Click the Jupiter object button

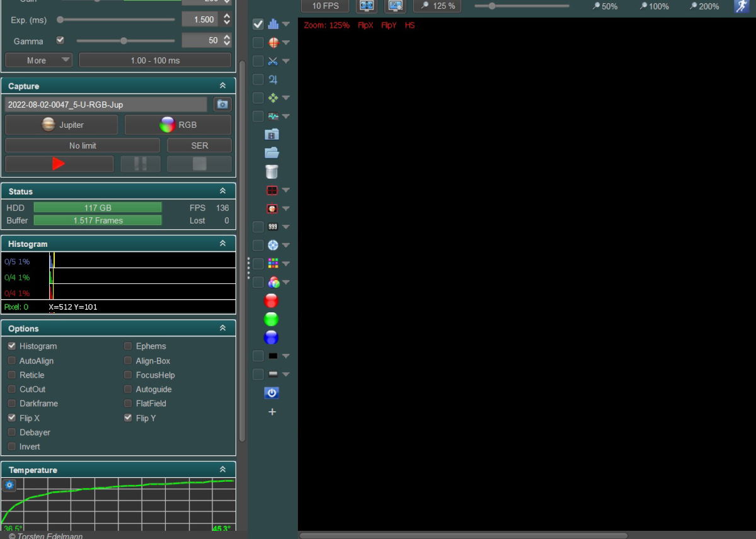pos(61,125)
